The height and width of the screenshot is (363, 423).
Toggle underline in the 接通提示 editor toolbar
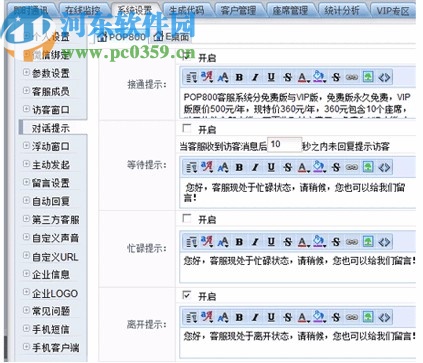coord(271,77)
